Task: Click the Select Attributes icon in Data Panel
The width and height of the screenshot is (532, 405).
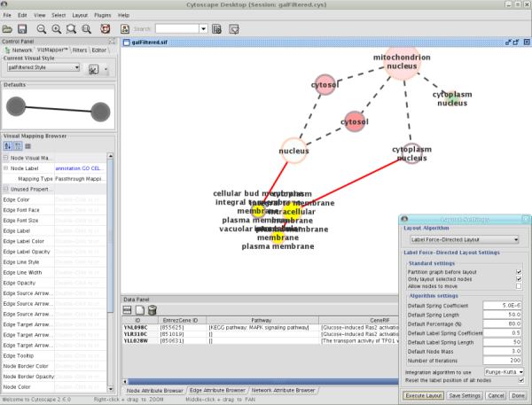Action: [128, 310]
